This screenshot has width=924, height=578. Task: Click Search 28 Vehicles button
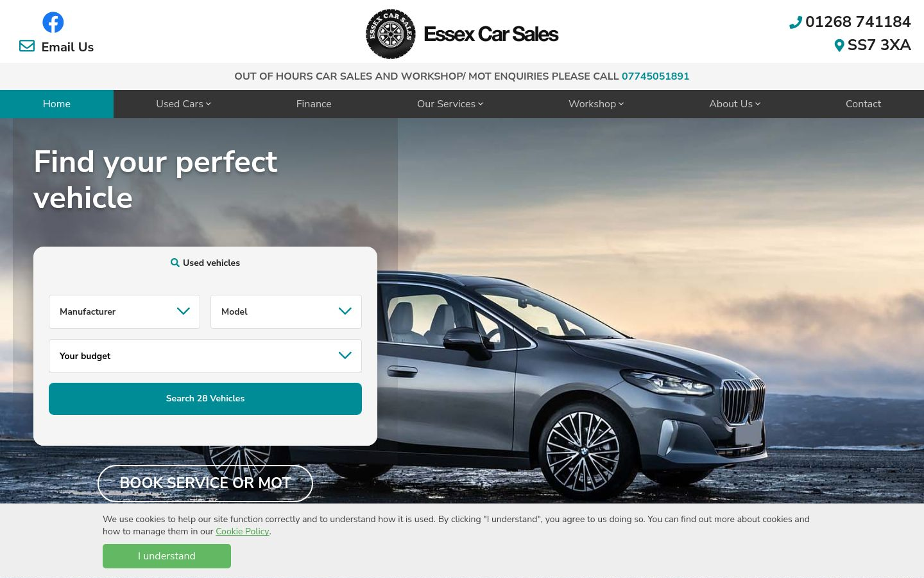[205, 399]
